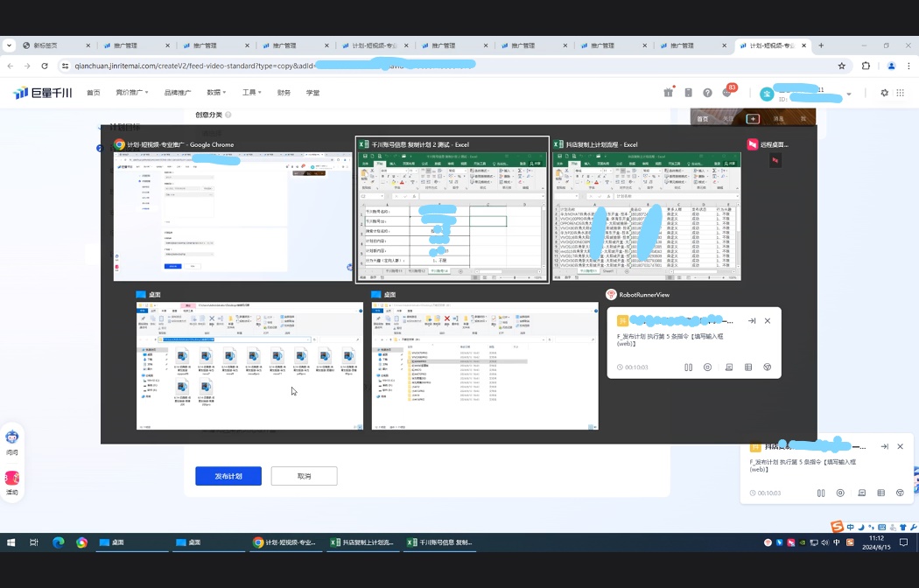Expand the 竞价推广 dropdown menu
This screenshot has height=588, width=919.
pos(131,93)
